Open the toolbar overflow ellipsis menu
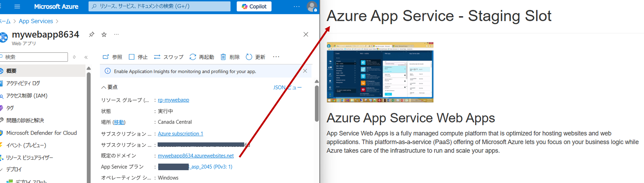 [276, 57]
